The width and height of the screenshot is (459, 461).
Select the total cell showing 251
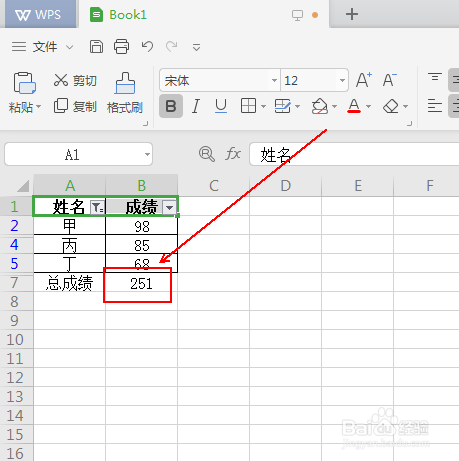(142, 283)
